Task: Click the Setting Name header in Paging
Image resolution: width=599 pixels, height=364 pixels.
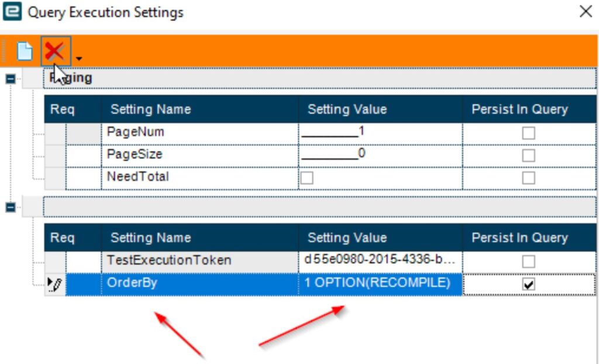Action: click(x=150, y=109)
